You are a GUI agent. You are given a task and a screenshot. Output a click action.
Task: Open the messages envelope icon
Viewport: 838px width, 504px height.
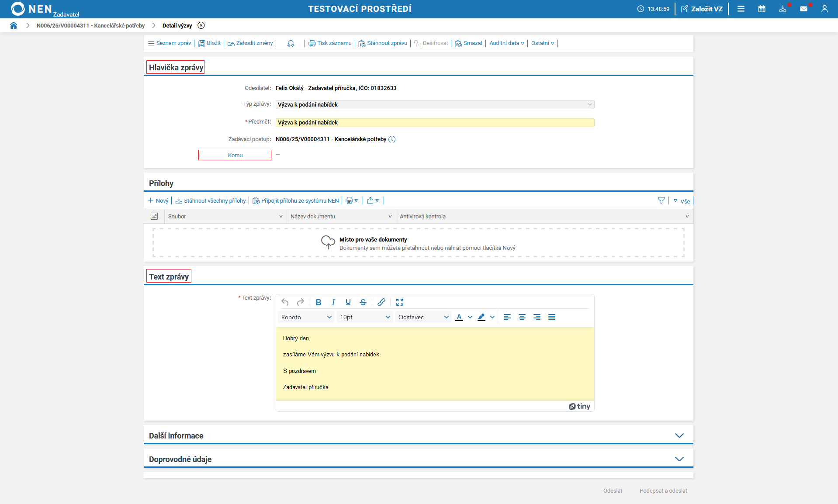click(x=803, y=9)
